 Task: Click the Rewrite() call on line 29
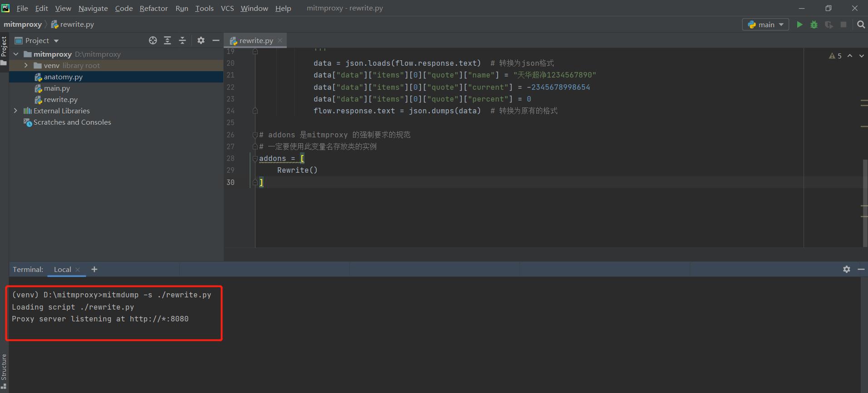[x=297, y=170]
